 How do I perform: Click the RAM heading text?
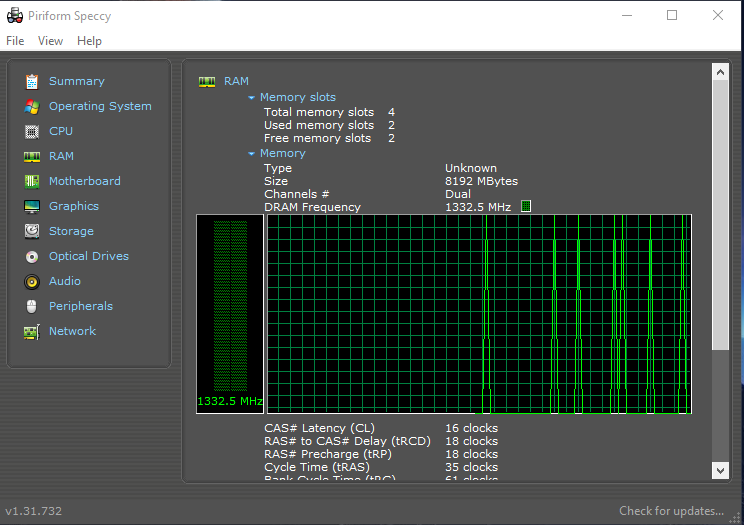tap(236, 81)
